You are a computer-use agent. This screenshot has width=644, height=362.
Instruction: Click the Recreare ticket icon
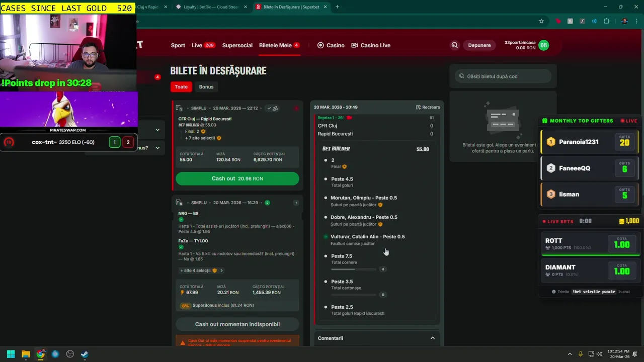point(418,107)
